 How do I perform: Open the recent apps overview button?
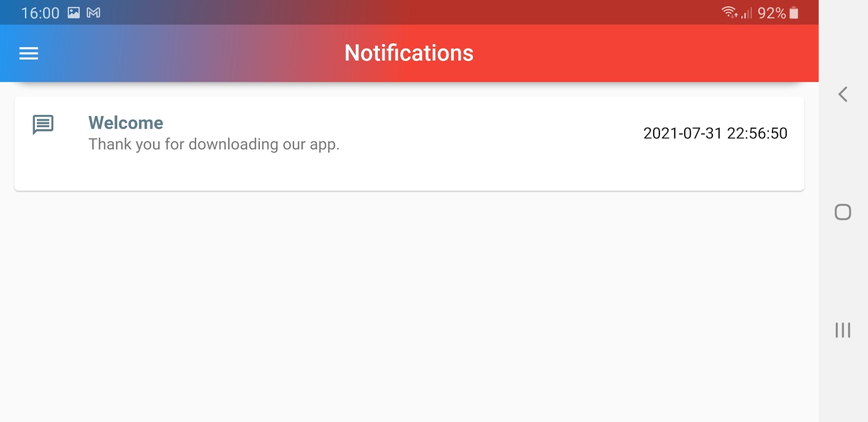(x=843, y=330)
